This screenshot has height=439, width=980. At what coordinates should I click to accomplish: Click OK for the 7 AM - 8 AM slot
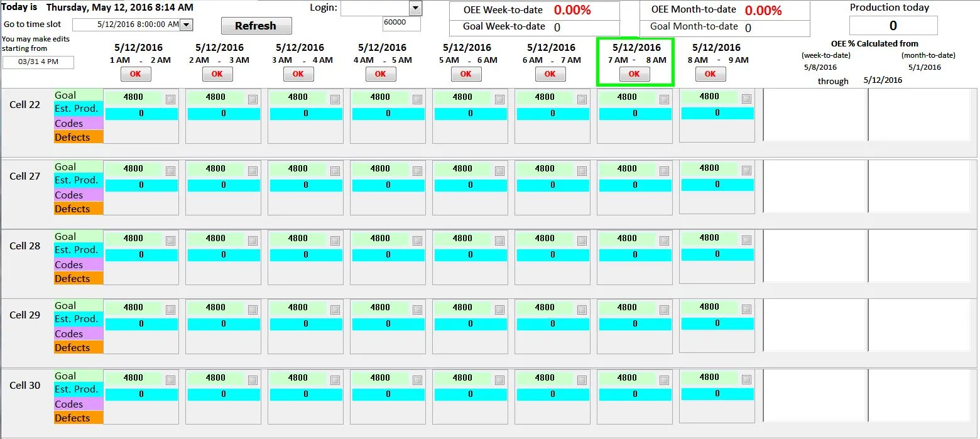point(634,74)
